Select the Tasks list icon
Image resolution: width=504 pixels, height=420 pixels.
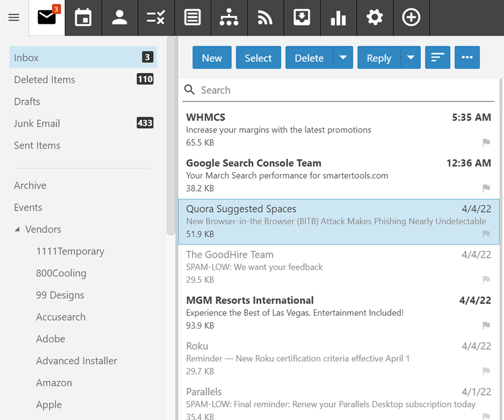pos(156,17)
